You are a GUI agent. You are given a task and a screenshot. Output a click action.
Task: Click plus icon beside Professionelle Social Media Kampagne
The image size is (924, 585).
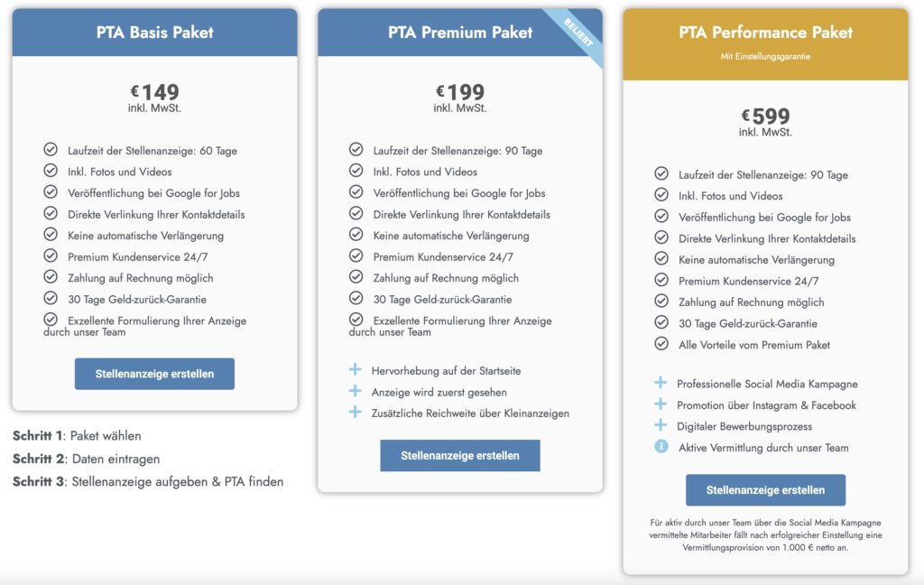coord(661,384)
